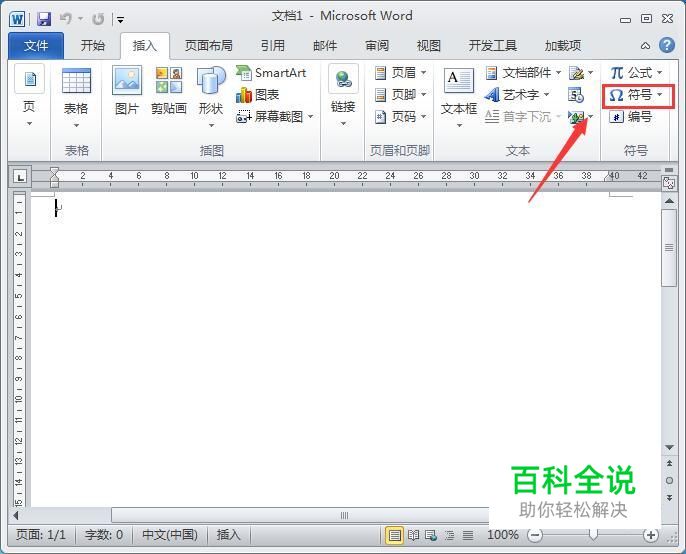Screen dimensions: 686x554
Task: Click the Word application icon in title bar
Action: pyautogui.click(x=18, y=19)
